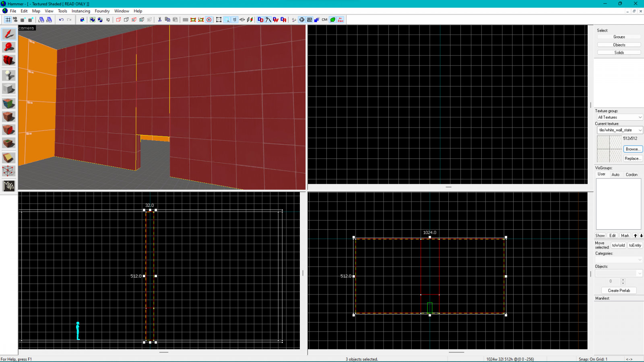
Task: Select the Selection arrow tool
Action: click(9, 34)
